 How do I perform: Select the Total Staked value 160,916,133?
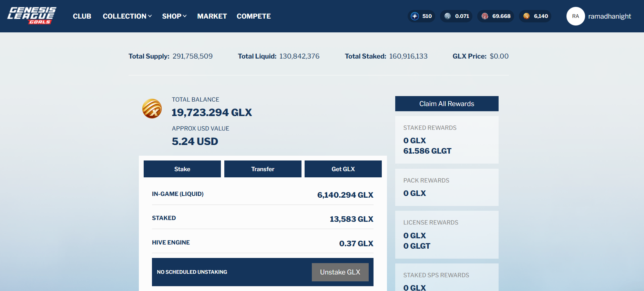408,56
